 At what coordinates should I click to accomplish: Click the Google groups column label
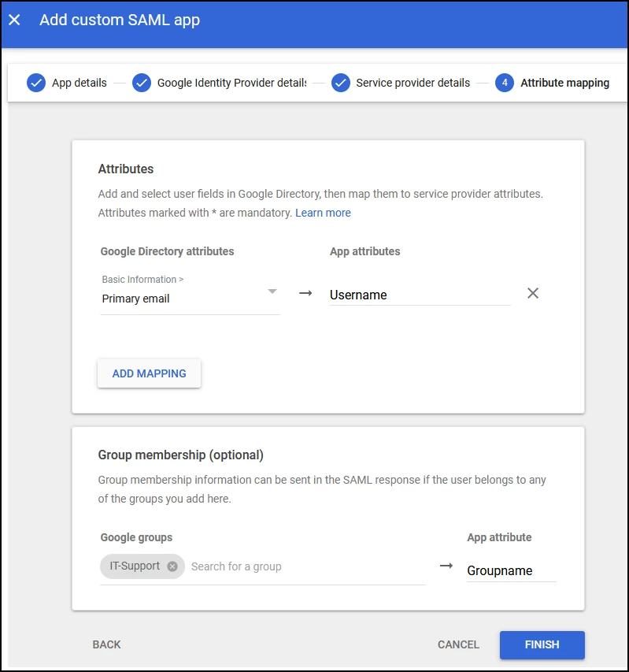[x=137, y=537]
